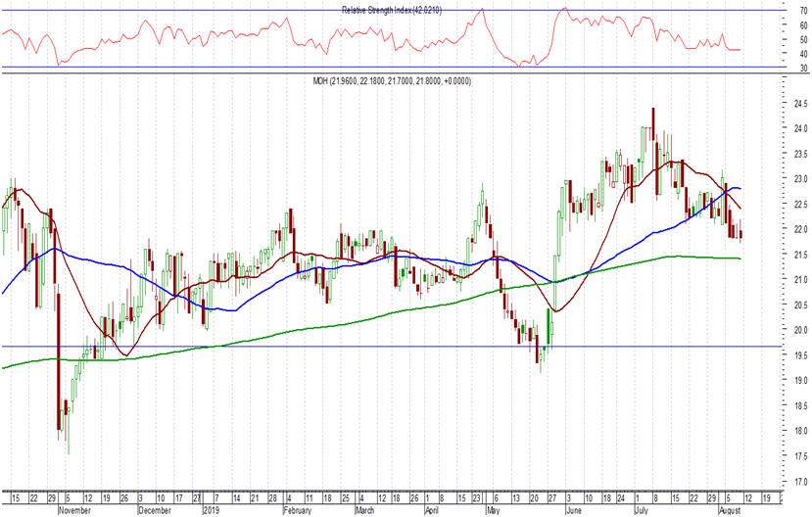Screen dimensions: 812x517
Task: Click the MDH price summary title text
Action: [x=392, y=81]
